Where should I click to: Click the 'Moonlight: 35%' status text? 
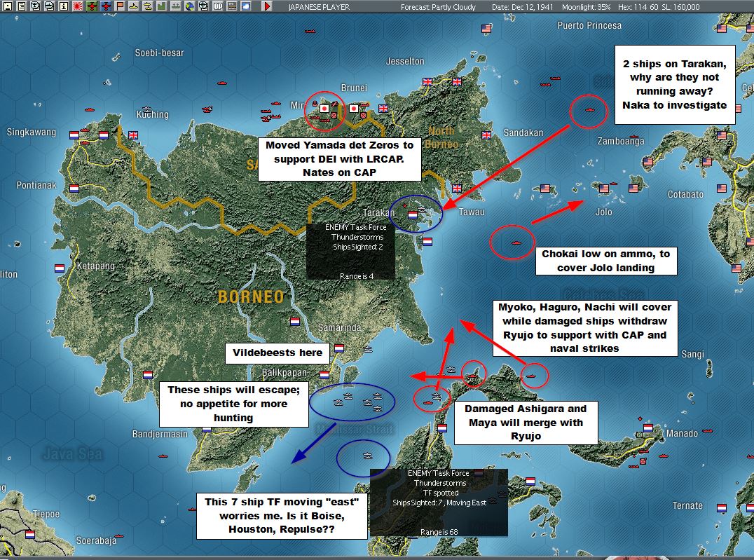click(587, 7)
